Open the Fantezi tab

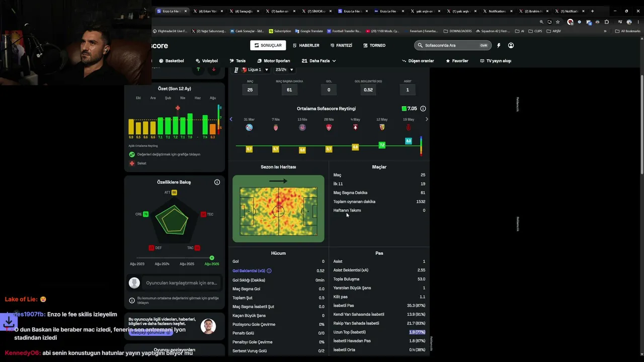(341, 45)
